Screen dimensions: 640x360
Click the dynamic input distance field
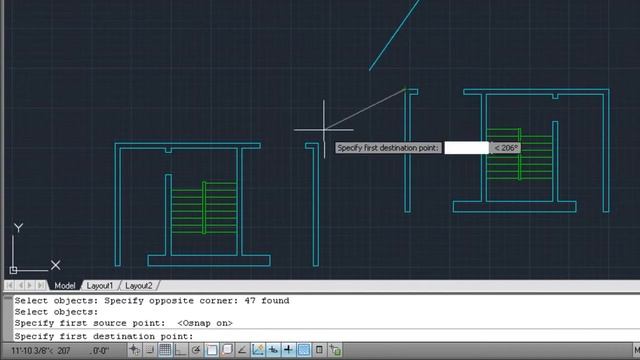467,148
